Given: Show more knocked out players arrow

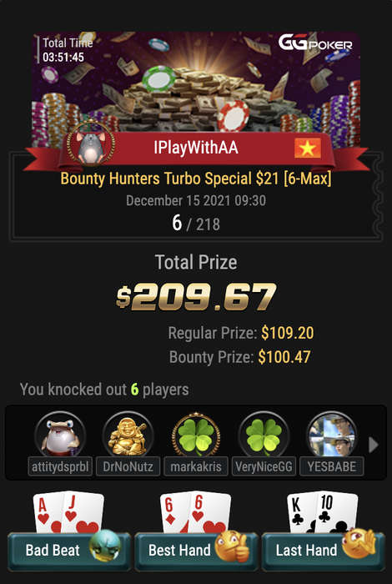Looking at the screenshot, I should [373, 445].
